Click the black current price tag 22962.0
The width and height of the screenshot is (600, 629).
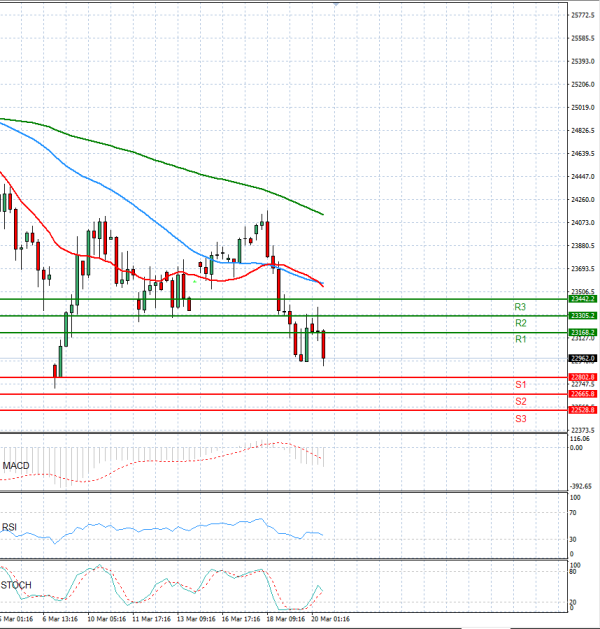coord(582,357)
